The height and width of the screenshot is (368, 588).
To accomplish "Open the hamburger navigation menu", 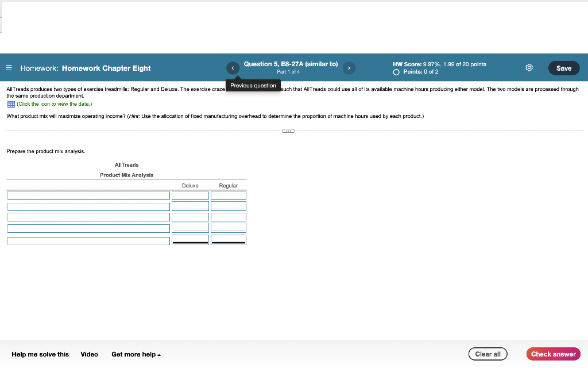I will tap(9, 68).
